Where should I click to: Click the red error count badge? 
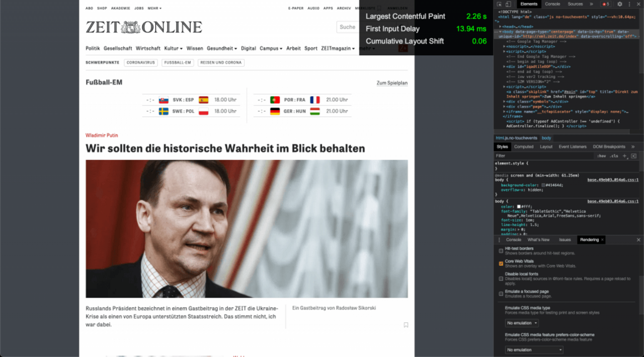pyautogui.click(x=606, y=4)
